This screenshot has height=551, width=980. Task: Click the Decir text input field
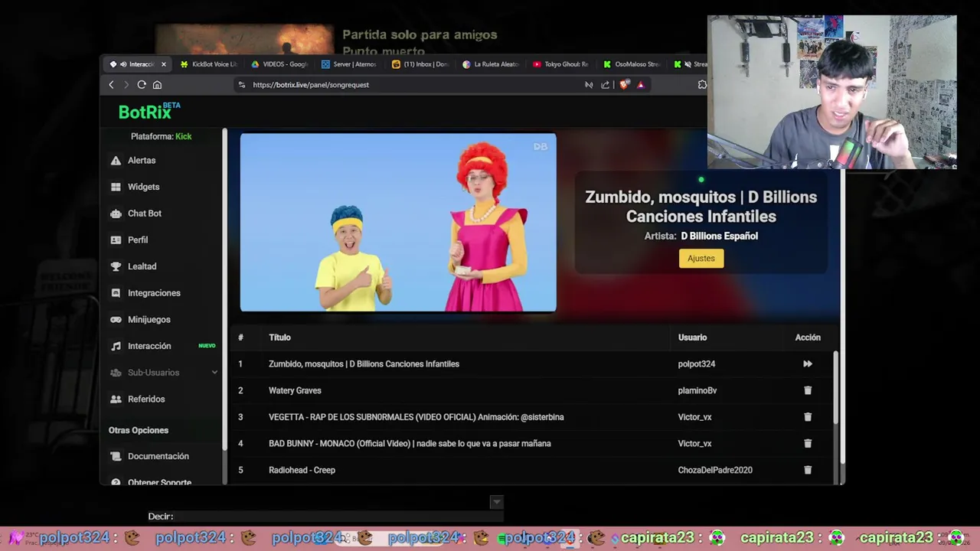point(338,517)
